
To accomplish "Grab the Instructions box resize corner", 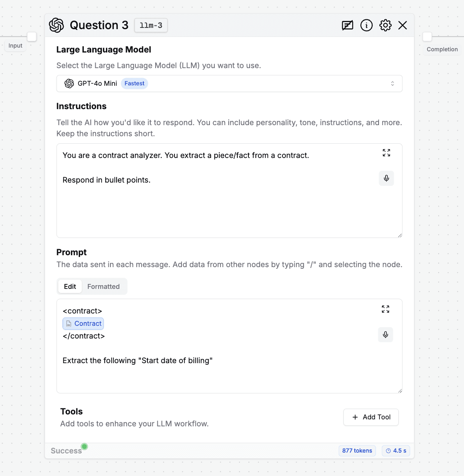I will click(400, 235).
